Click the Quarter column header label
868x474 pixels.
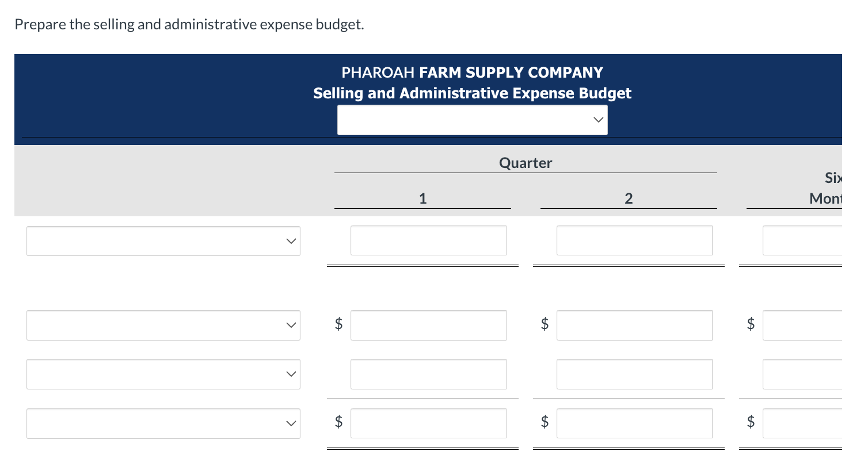526,163
